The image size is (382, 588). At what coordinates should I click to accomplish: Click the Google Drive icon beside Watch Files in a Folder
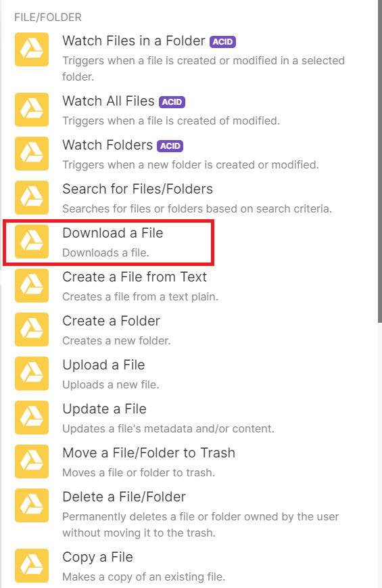32,49
